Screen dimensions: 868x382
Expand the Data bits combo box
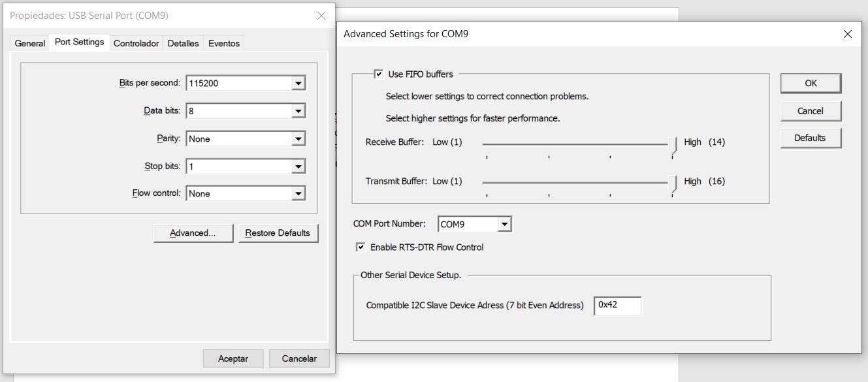[x=298, y=111]
